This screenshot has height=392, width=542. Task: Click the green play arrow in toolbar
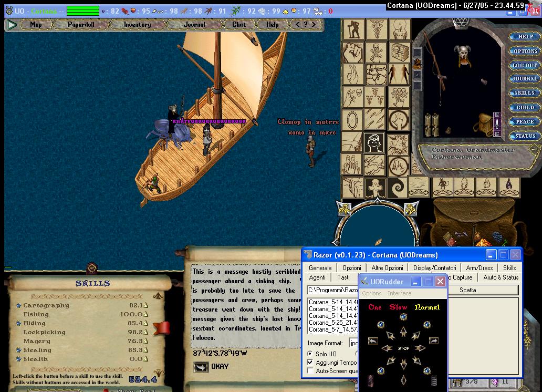click(12, 25)
